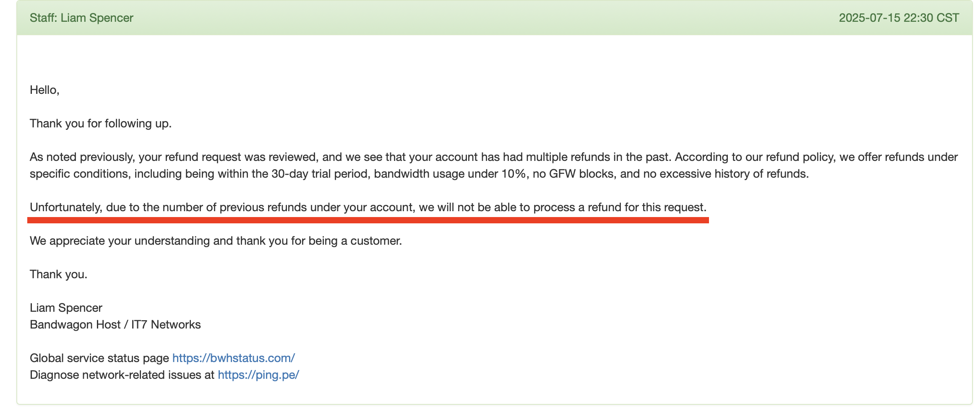Click the empty middle of the green header bar
This screenshot has height=414, width=980.
tap(482, 18)
